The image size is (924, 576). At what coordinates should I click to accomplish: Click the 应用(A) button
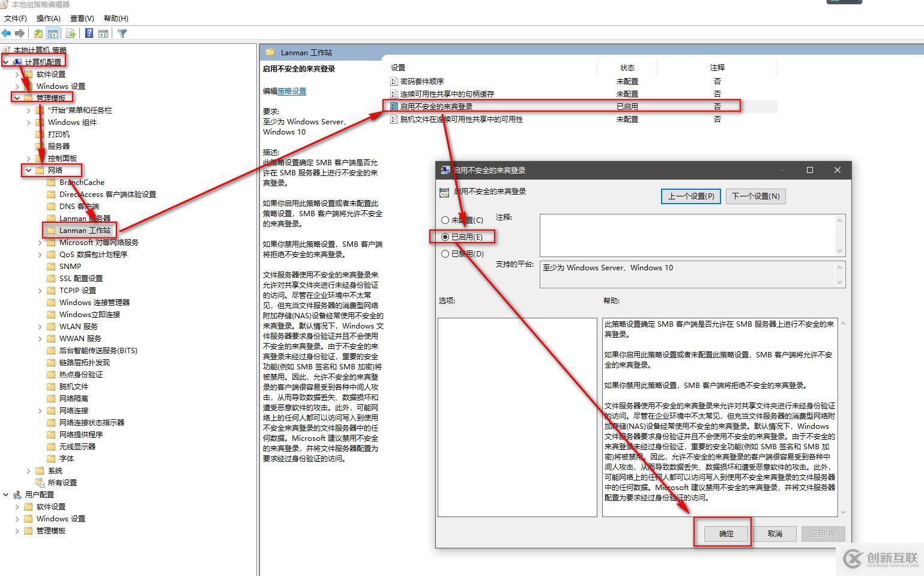(x=823, y=533)
